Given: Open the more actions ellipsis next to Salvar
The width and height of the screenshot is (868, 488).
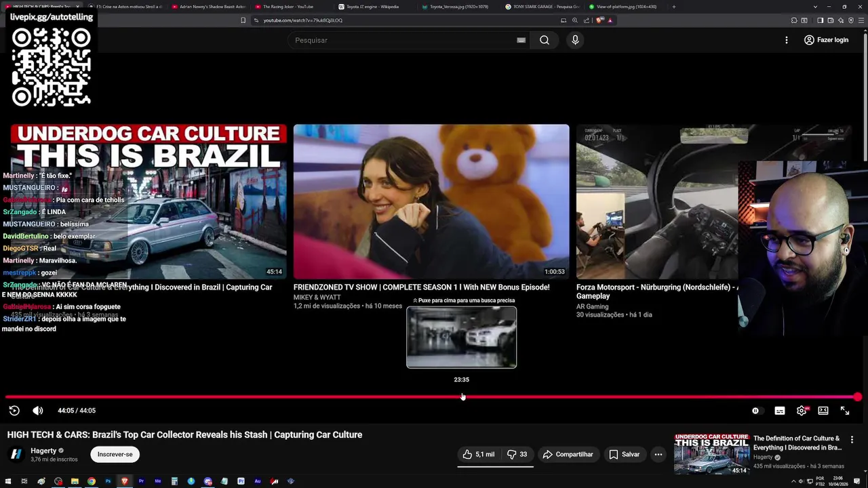Looking at the screenshot, I should click(x=658, y=455).
